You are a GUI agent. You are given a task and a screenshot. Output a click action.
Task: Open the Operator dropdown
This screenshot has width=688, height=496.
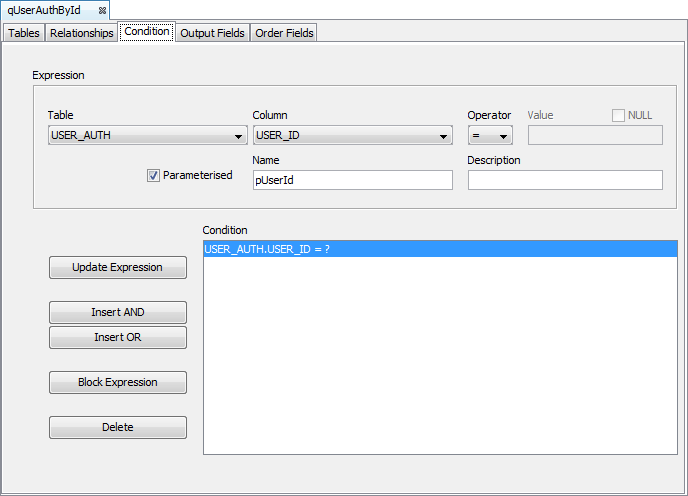point(490,136)
